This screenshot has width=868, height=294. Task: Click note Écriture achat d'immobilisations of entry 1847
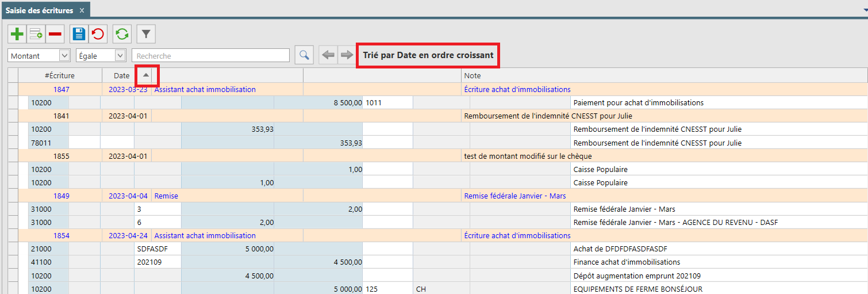(517, 89)
